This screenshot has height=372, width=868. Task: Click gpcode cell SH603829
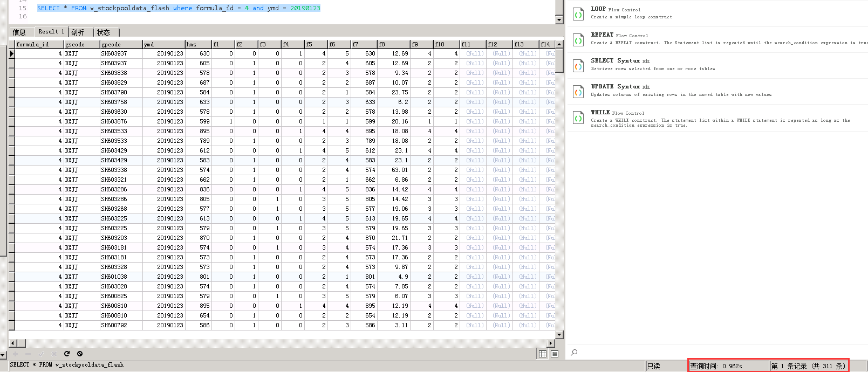coord(121,82)
